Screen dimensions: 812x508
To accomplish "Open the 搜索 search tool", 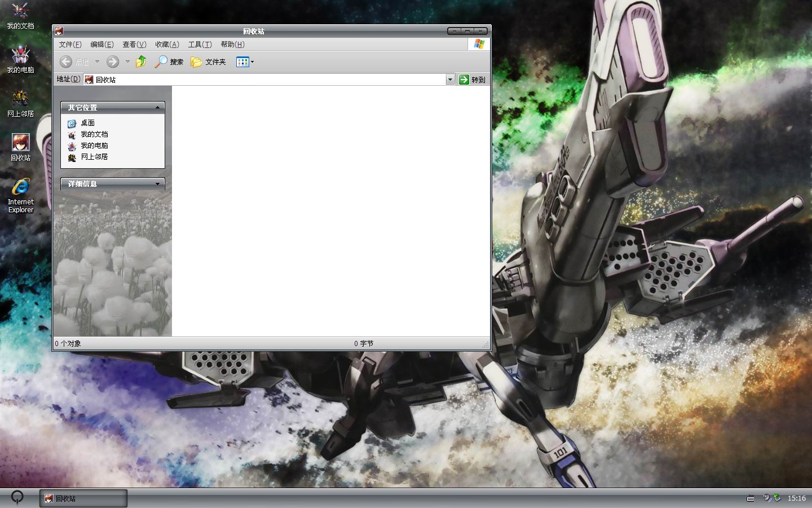I will coord(169,62).
